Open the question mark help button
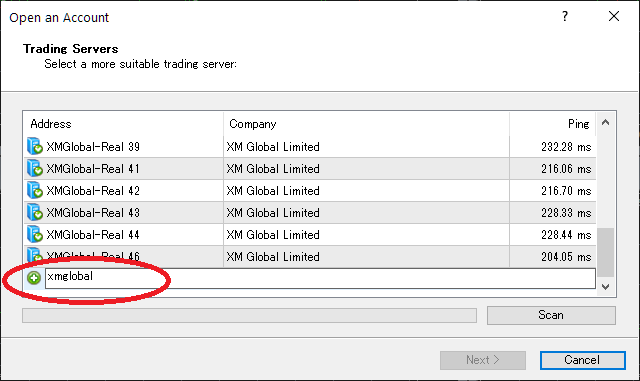Image resolution: width=640 pixels, height=381 pixels. pyautogui.click(x=565, y=16)
